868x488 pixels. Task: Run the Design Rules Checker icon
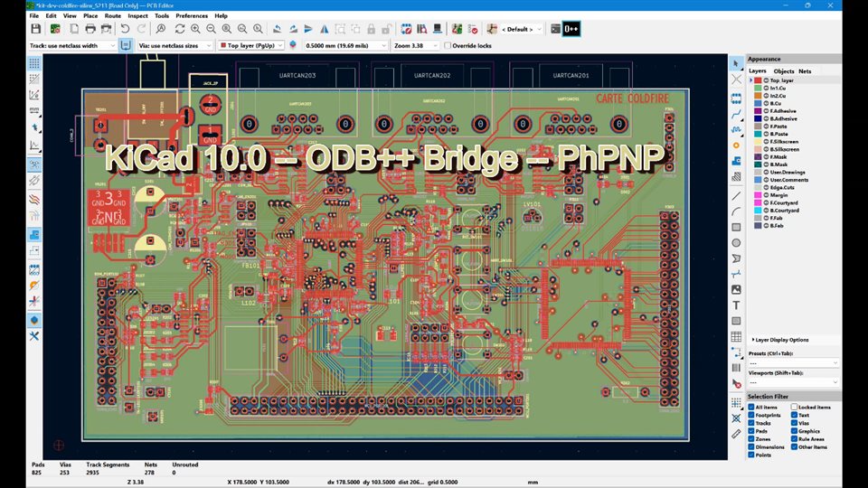[473, 29]
